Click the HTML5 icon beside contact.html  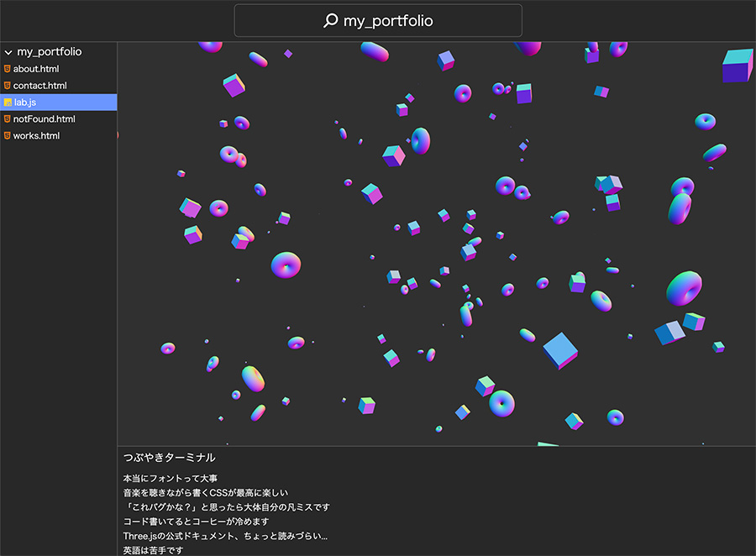click(8, 86)
